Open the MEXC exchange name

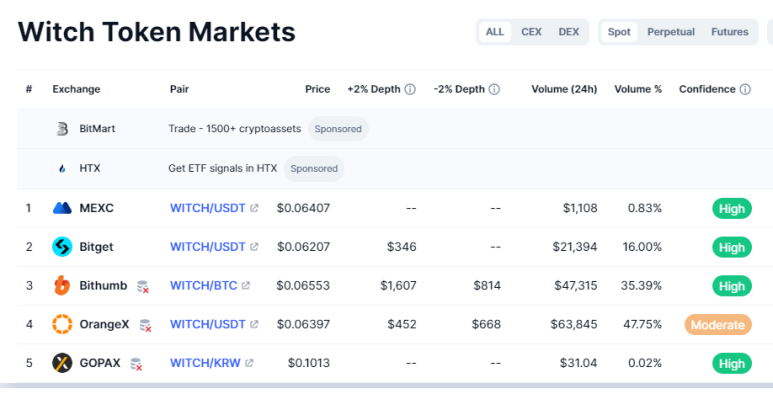[x=97, y=208]
